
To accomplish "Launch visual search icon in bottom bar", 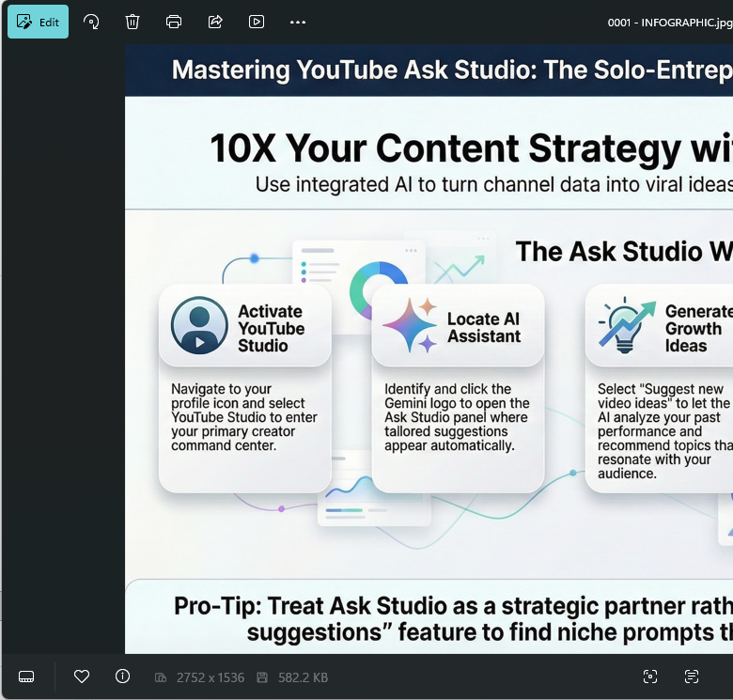I will (x=649, y=677).
